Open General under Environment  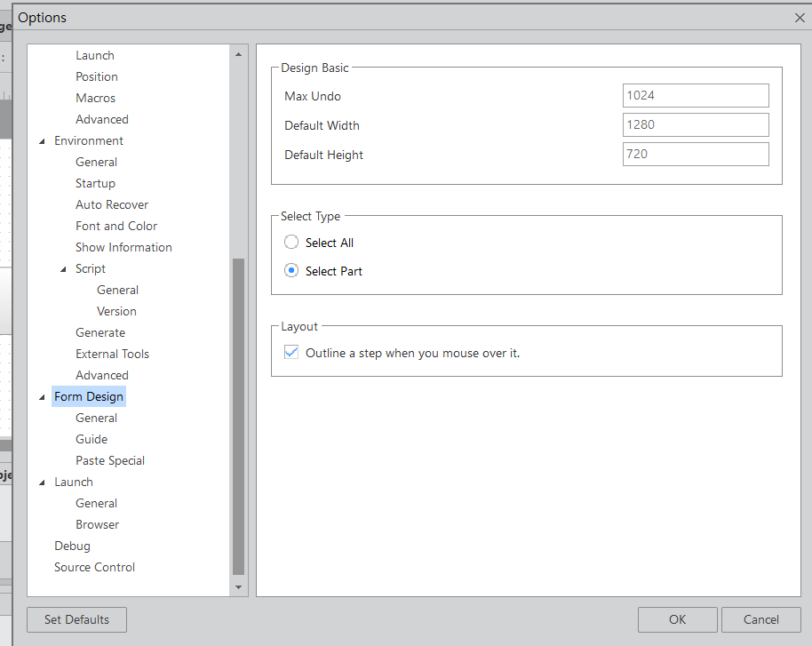tap(96, 162)
